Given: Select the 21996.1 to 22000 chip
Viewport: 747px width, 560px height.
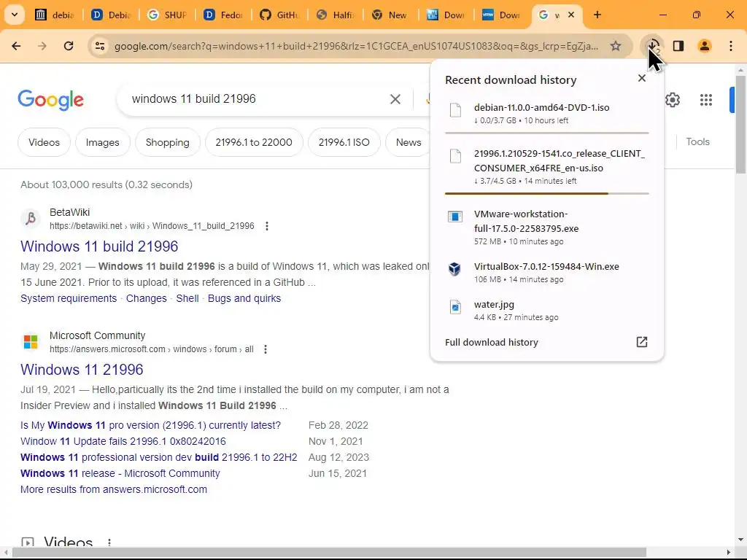Looking at the screenshot, I should point(254,142).
